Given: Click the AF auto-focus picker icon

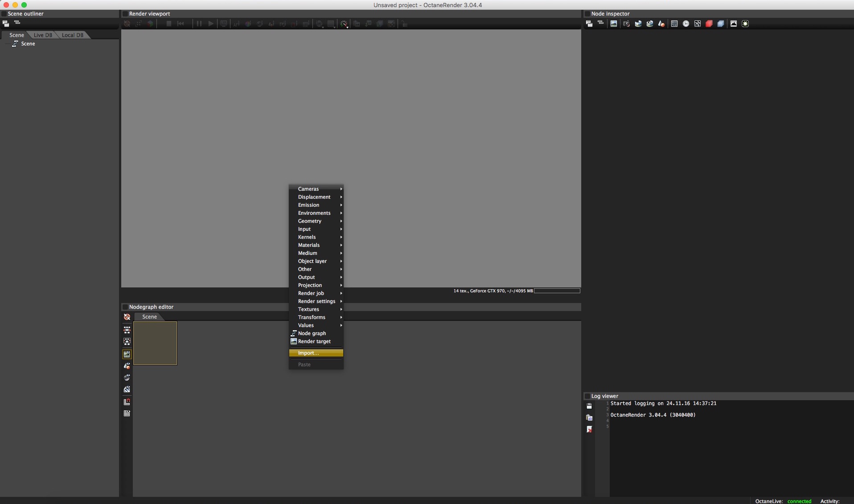Looking at the screenshot, I should (236, 24).
